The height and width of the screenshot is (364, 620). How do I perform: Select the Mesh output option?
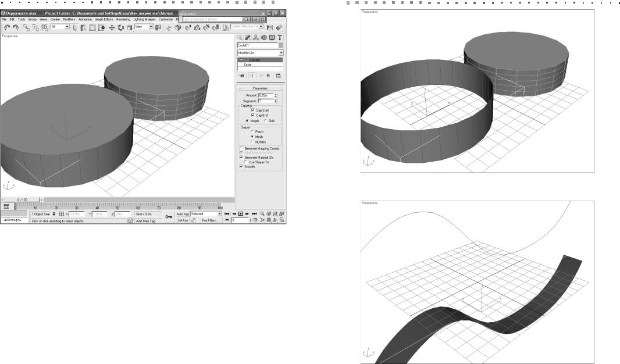tap(252, 137)
